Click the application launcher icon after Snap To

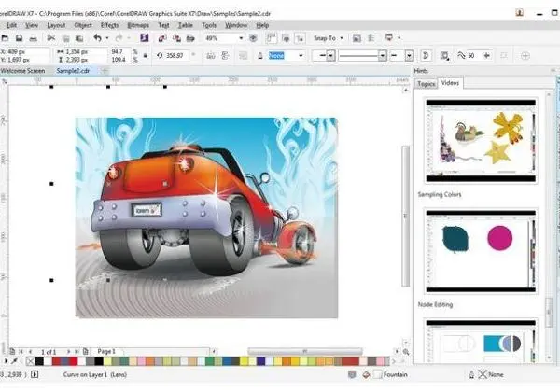pos(389,37)
